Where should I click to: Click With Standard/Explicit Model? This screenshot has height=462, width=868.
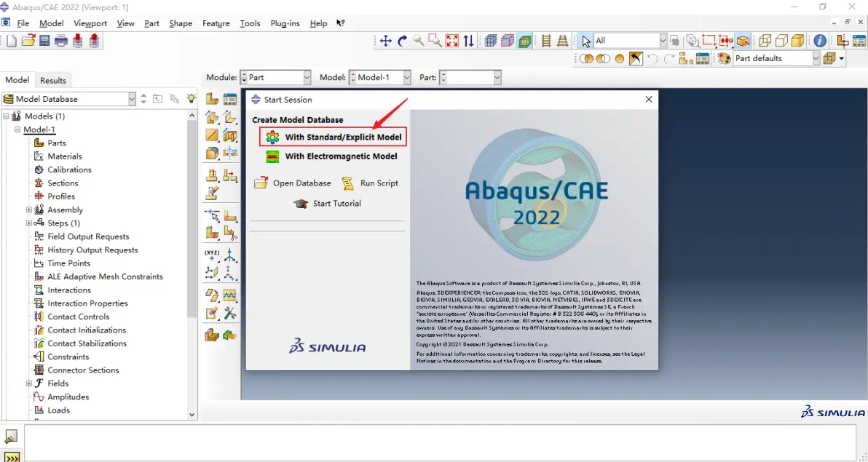[x=334, y=137]
